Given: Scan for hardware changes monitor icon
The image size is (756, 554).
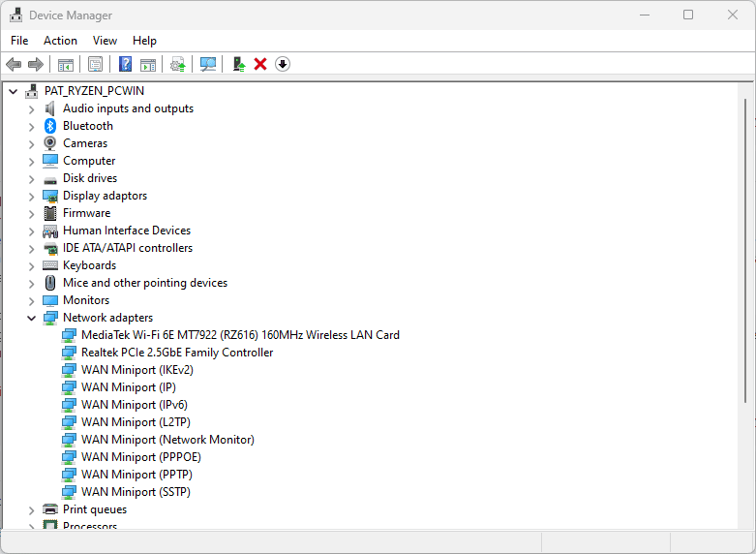Looking at the screenshot, I should click(208, 64).
